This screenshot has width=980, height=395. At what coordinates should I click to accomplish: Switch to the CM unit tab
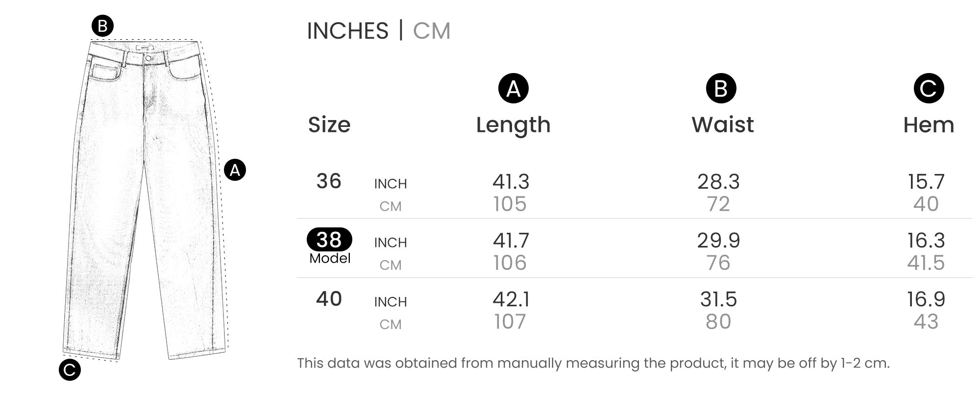pyautogui.click(x=431, y=31)
